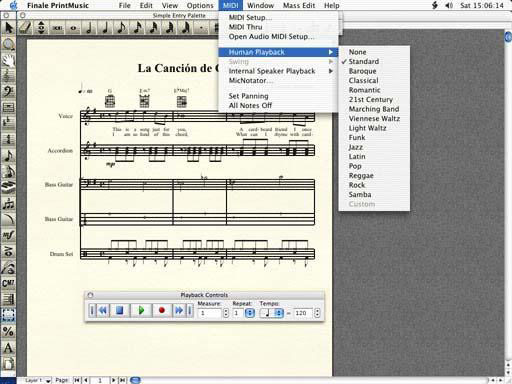Select the Page Layout tool
Viewport: 512px width, 384px height.
(8, 363)
